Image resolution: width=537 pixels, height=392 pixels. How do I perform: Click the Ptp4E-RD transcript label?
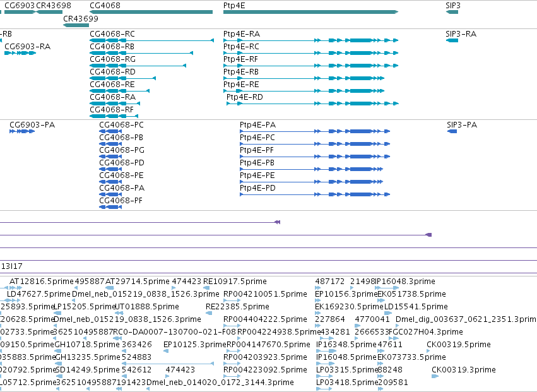245,97
